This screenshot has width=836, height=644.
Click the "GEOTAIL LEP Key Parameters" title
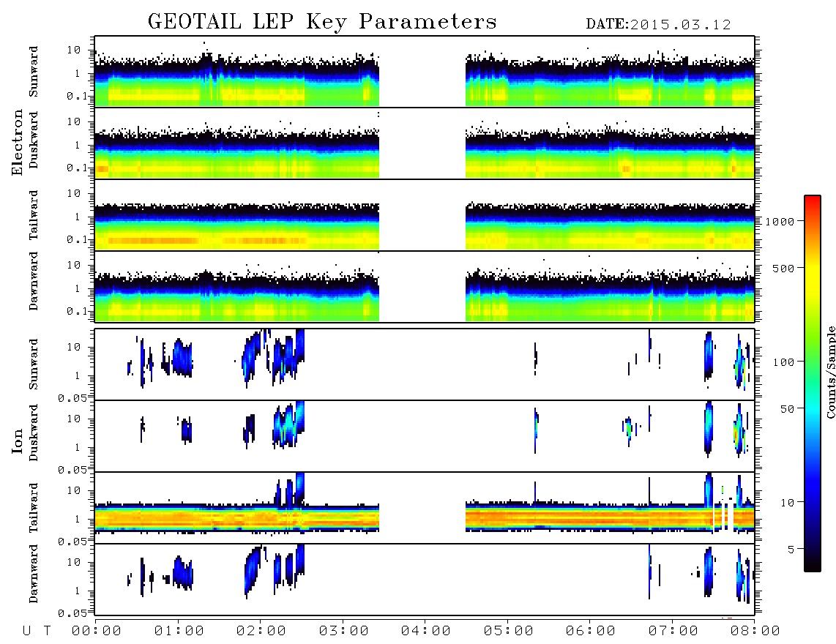click(322, 23)
